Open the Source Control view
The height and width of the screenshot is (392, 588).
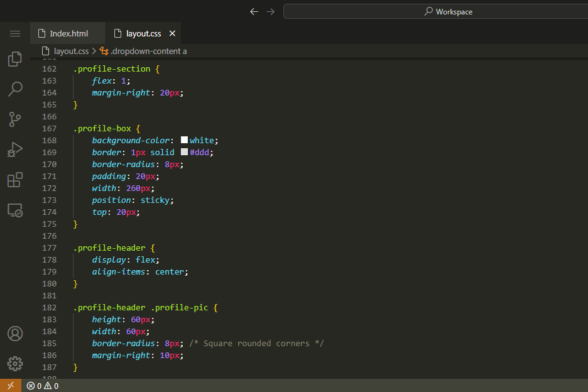[x=15, y=119]
